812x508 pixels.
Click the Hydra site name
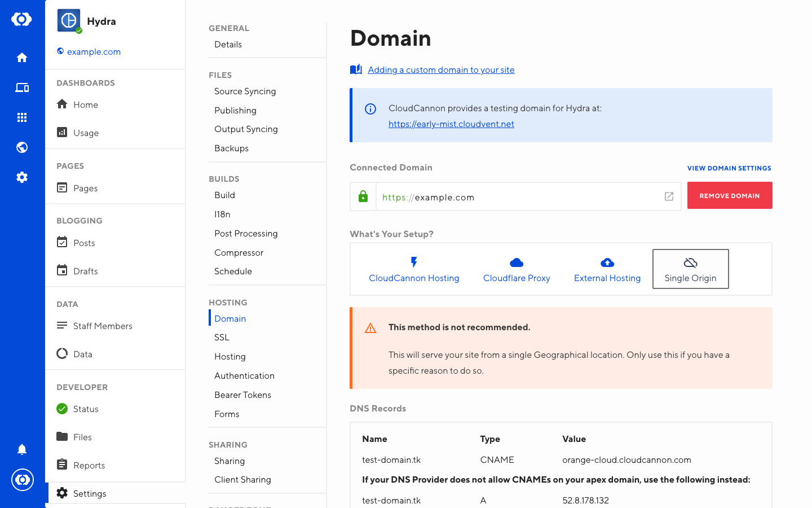[101, 21]
